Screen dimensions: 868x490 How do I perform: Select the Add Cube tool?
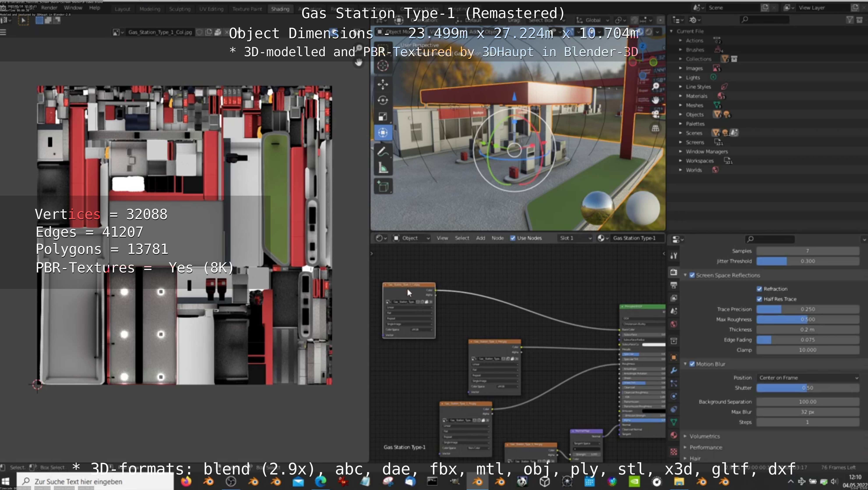(x=383, y=186)
